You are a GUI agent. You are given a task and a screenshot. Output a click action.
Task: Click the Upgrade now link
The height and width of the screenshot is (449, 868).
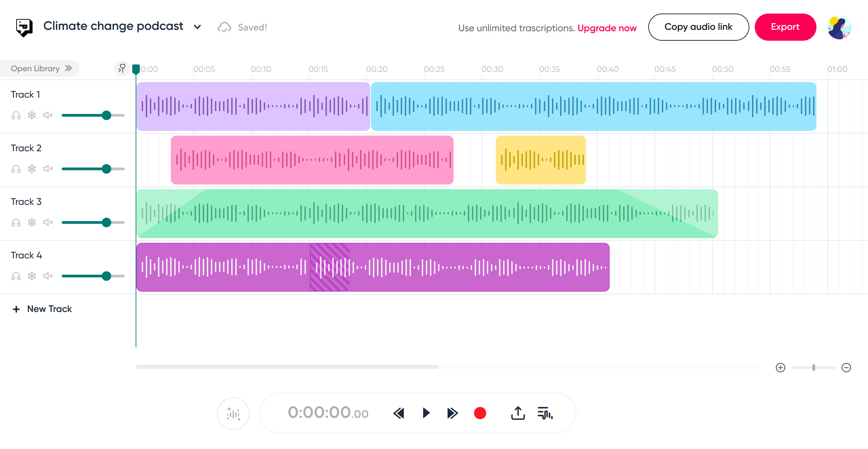click(607, 28)
